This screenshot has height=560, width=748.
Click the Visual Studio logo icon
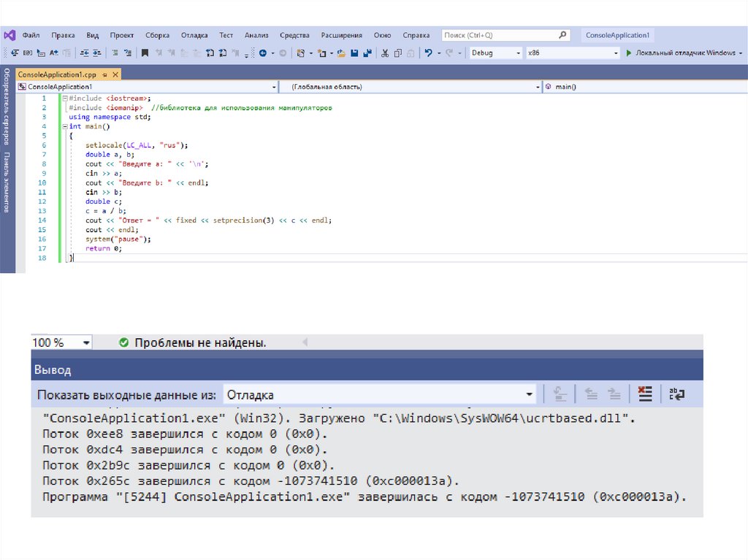[9, 35]
